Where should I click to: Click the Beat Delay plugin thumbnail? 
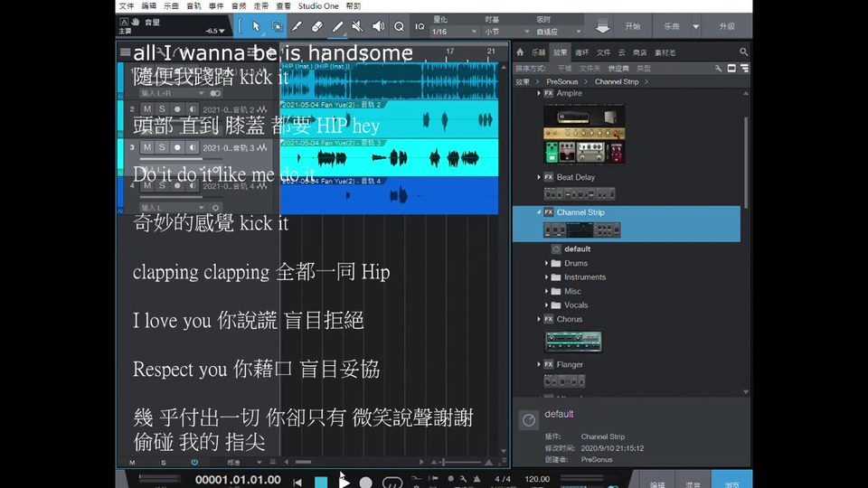coord(580,193)
